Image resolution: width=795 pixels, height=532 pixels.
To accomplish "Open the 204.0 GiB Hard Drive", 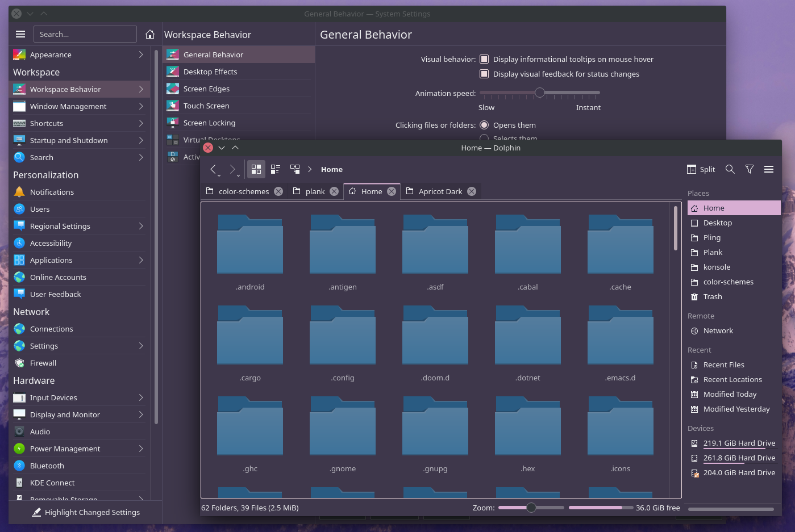I will (734, 472).
